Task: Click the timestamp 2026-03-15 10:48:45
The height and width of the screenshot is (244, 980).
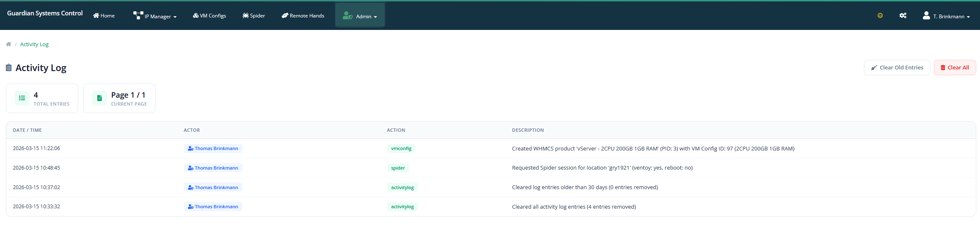Action: pyautogui.click(x=37, y=168)
